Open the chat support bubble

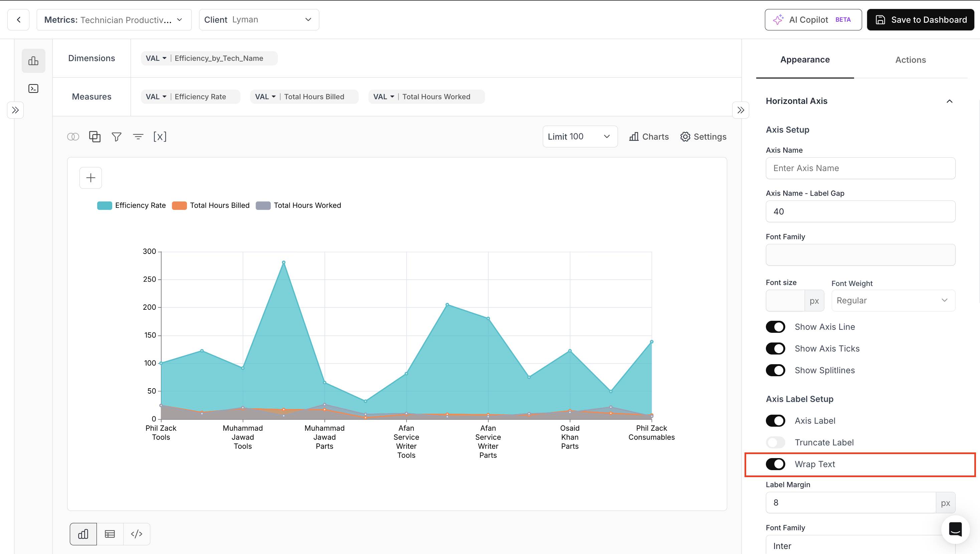955,529
